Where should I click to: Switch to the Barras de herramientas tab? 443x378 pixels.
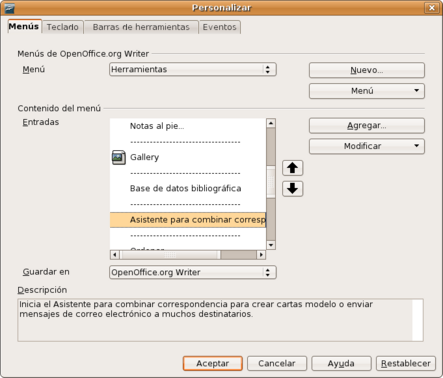tap(141, 27)
